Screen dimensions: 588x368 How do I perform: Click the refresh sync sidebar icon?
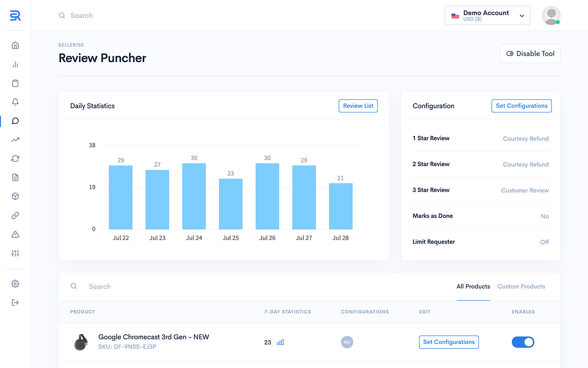pyautogui.click(x=15, y=159)
